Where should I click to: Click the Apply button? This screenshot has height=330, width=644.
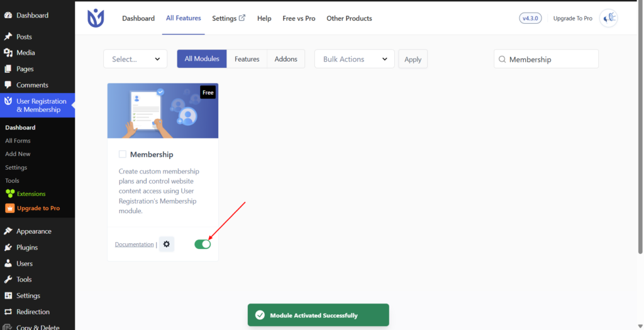pyautogui.click(x=413, y=59)
